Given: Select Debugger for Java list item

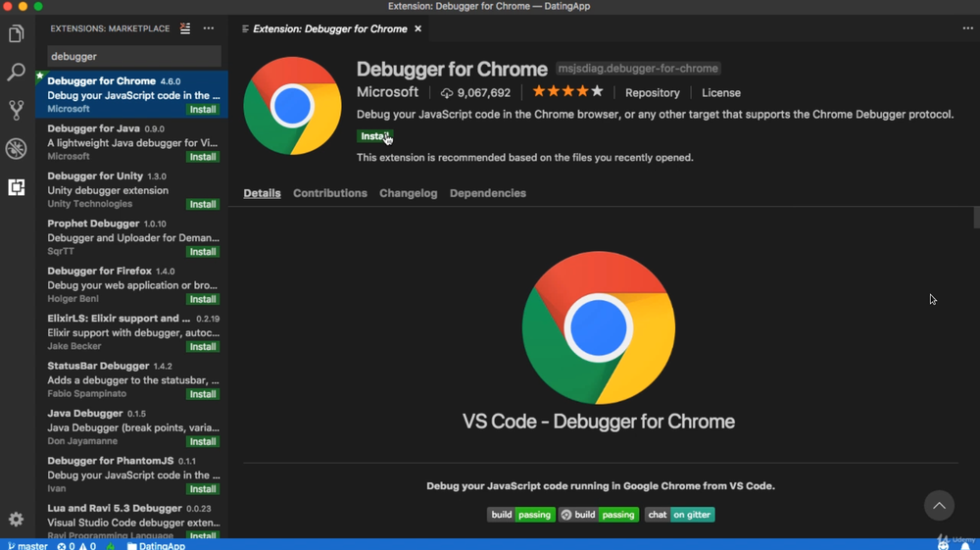Looking at the screenshot, I should tap(132, 142).
